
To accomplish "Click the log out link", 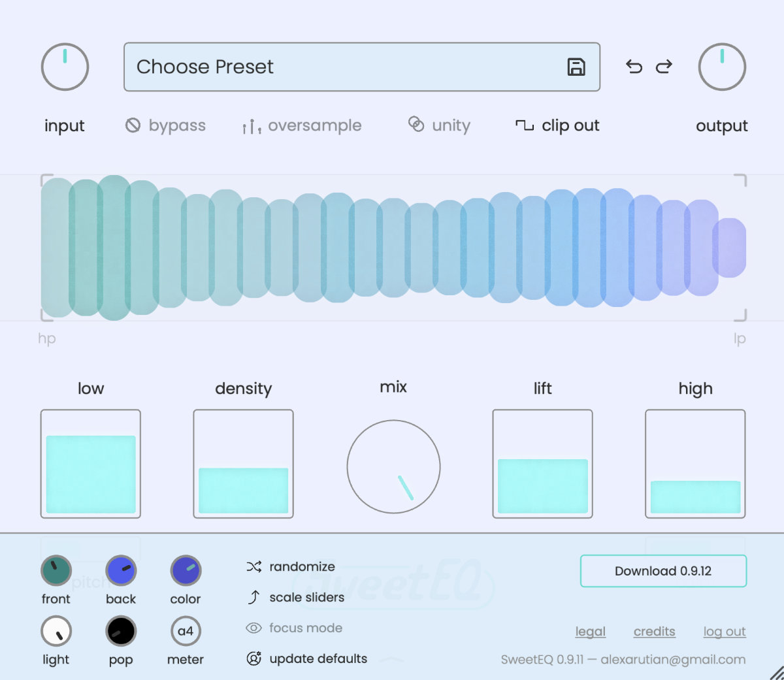I will click(724, 632).
